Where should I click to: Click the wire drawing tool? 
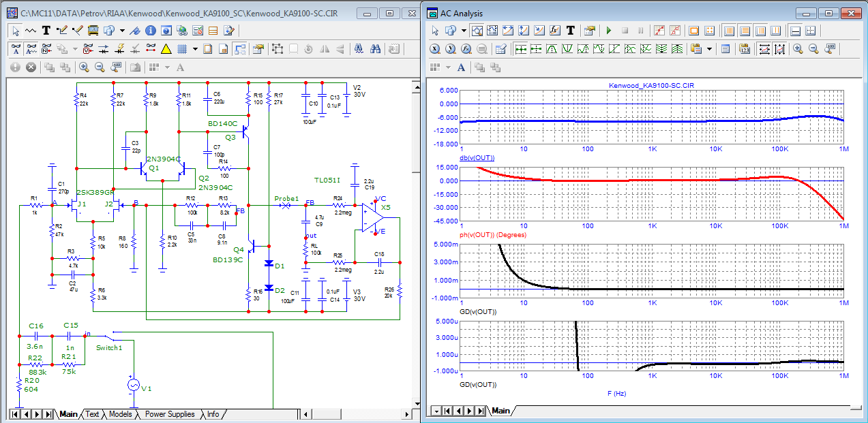click(63, 31)
